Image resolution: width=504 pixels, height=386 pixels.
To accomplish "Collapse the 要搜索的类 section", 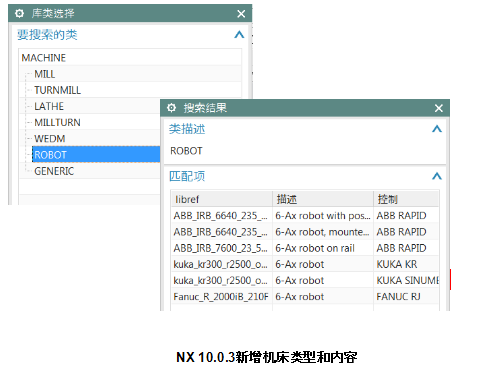I will point(239,35).
